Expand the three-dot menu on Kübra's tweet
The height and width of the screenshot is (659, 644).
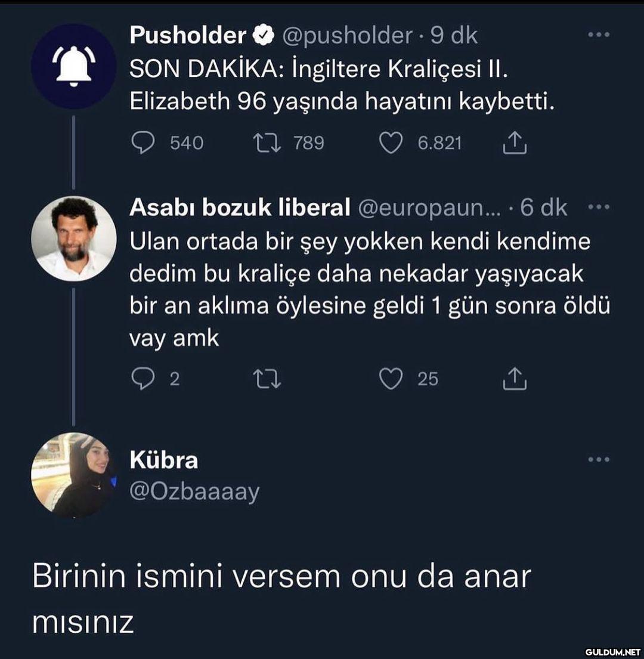[598, 459]
